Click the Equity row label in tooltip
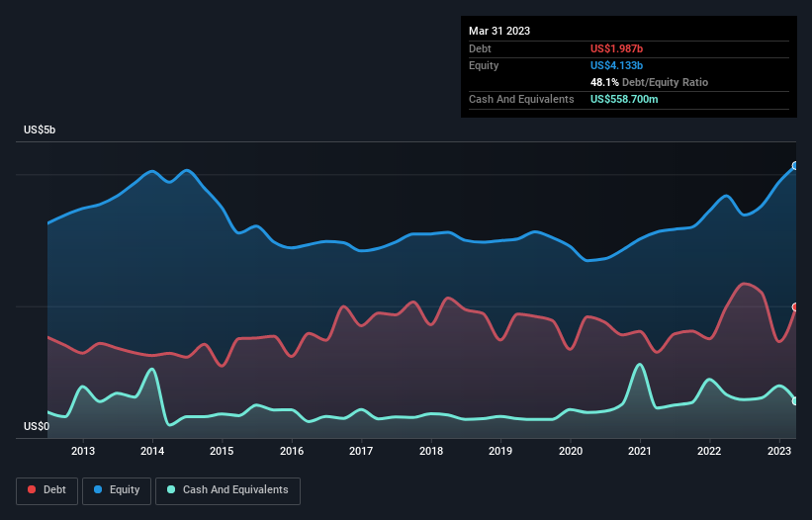This screenshot has width=812, height=520. tap(484, 65)
